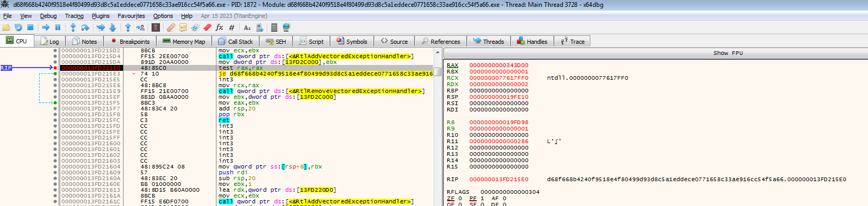The height and width of the screenshot is (206, 868).
Task: Switch to the Log tab
Action: click(50, 41)
